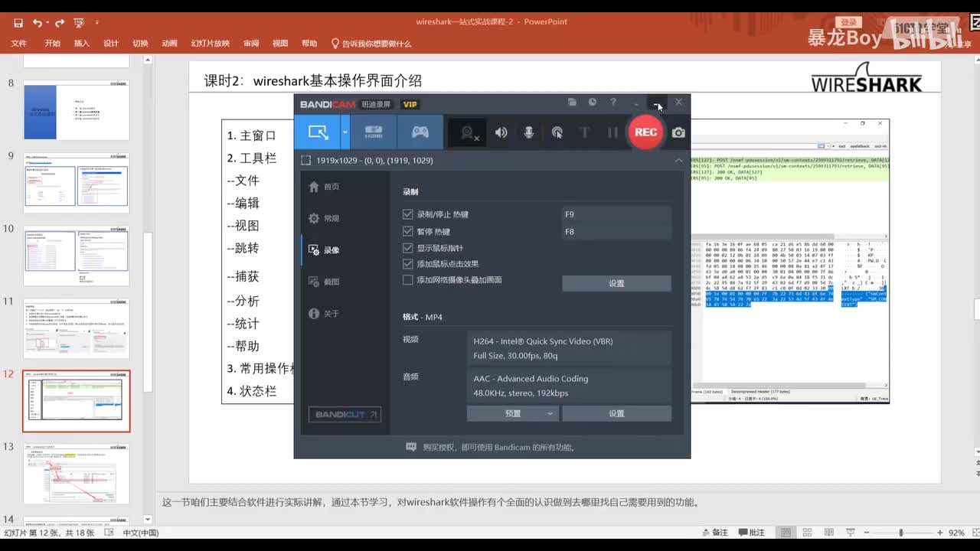Image resolution: width=980 pixels, height=551 pixels.
Task: Adjust the zoom slider in status bar
Action: (901, 533)
